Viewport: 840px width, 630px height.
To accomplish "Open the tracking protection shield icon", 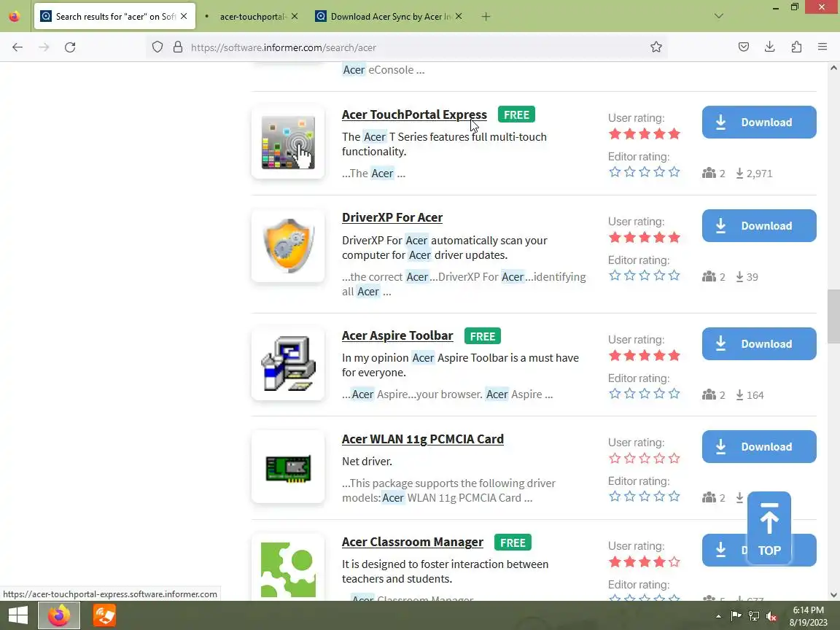I will point(157,47).
